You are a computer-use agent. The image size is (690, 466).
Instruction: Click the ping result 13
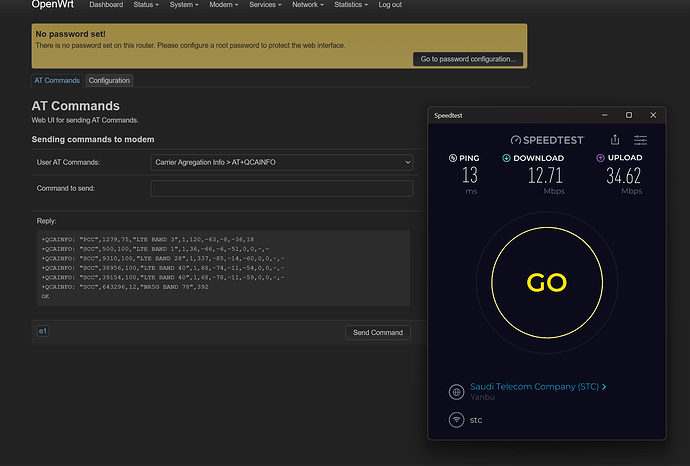coord(470,176)
